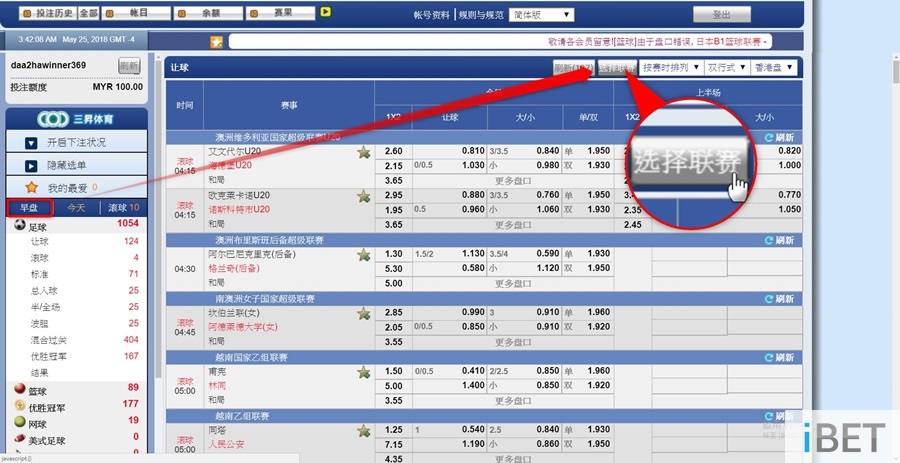The image size is (900, 463).
Task: Click the 三昇体育 logo
Action: point(76,119)
